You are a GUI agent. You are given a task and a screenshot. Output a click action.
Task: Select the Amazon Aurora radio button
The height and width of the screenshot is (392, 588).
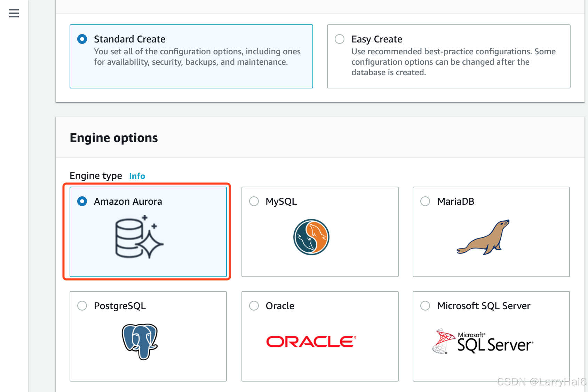point(82,201)
